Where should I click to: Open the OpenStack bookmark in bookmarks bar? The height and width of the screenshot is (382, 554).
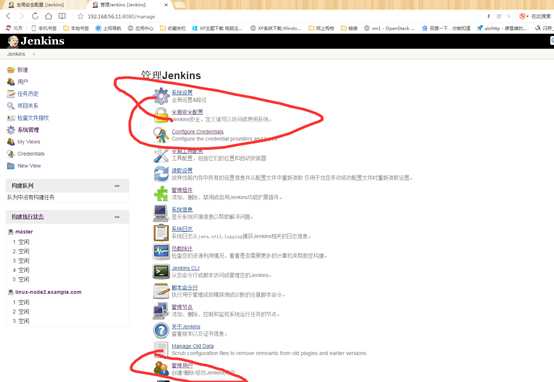click(389, 28)
